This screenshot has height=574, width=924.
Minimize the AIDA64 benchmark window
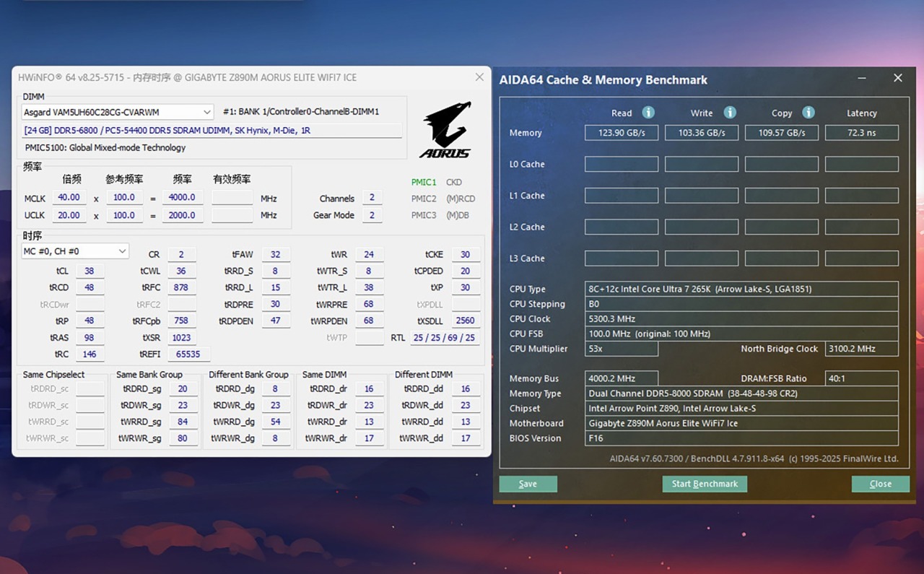[x=862, y=79]
